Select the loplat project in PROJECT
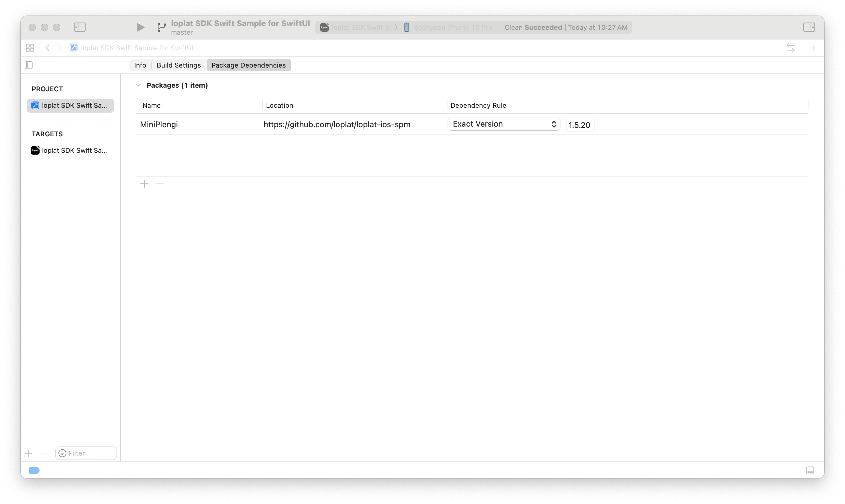Viewport: 845px width, 504px height. click(x=70, y=106)
